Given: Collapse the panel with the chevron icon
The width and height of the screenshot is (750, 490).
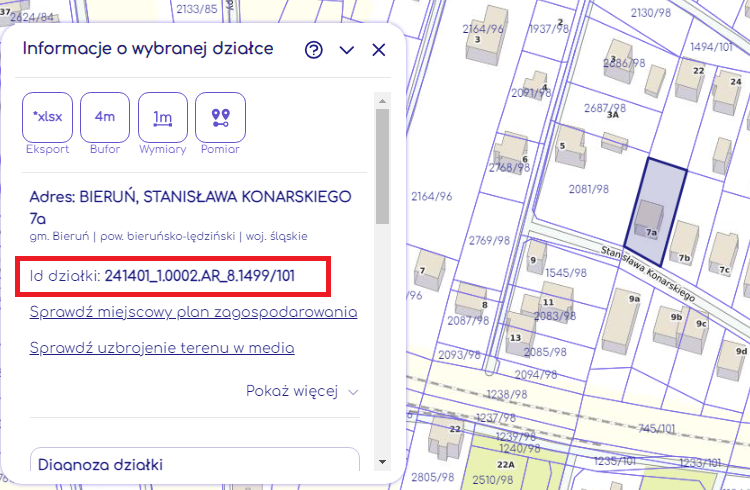Looking at the screenshot, I should click(347, 50).
